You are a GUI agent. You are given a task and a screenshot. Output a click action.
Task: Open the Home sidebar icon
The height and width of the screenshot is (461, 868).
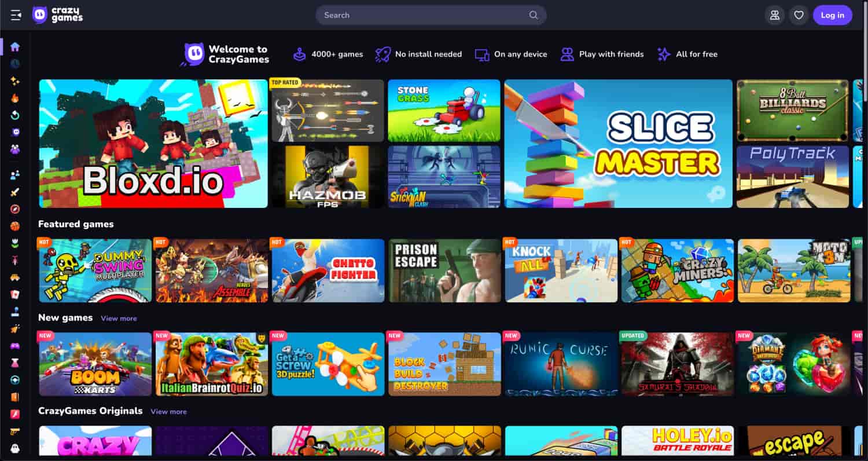[x=15, y=47]
